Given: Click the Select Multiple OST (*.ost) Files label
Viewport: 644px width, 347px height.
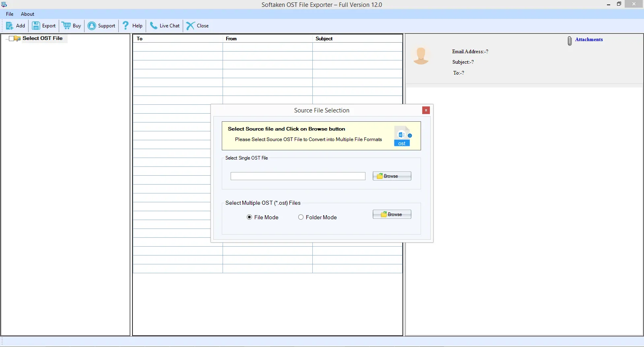Looking at the screenshot, I should [x=263, y=203].
